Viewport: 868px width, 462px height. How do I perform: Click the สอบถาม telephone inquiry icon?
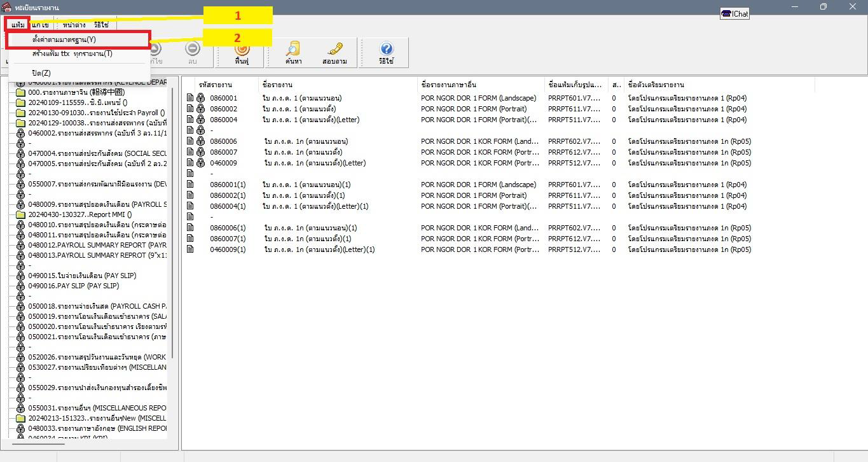point(334,50)
